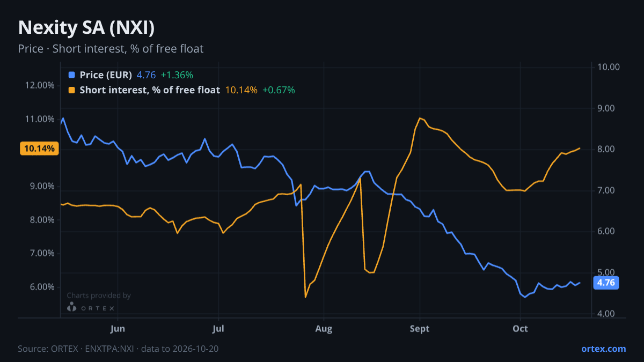
Task: Click the 7.00% left axis label
Action: tap(42, 253)
